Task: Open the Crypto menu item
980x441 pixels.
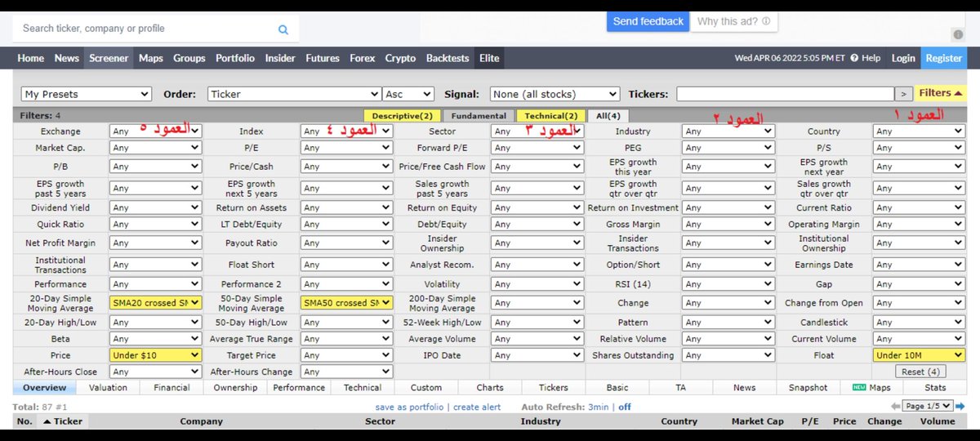Action: [400, 58]
